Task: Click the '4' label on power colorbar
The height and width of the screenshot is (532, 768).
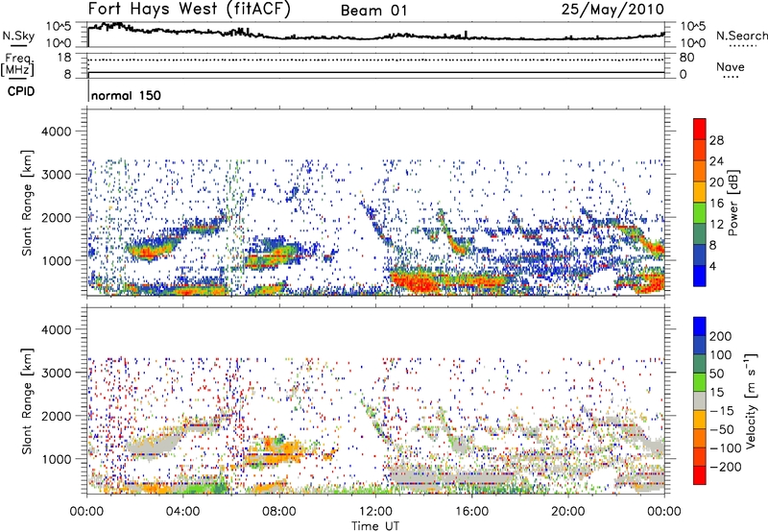Action: [713, 267]
